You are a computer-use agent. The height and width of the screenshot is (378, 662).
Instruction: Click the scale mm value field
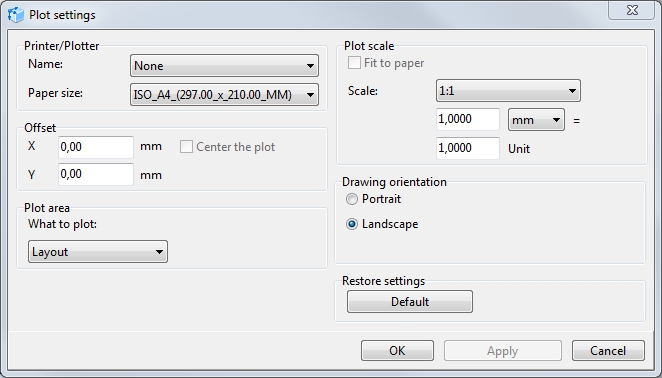pyautogui.click(x=468, y=120)
